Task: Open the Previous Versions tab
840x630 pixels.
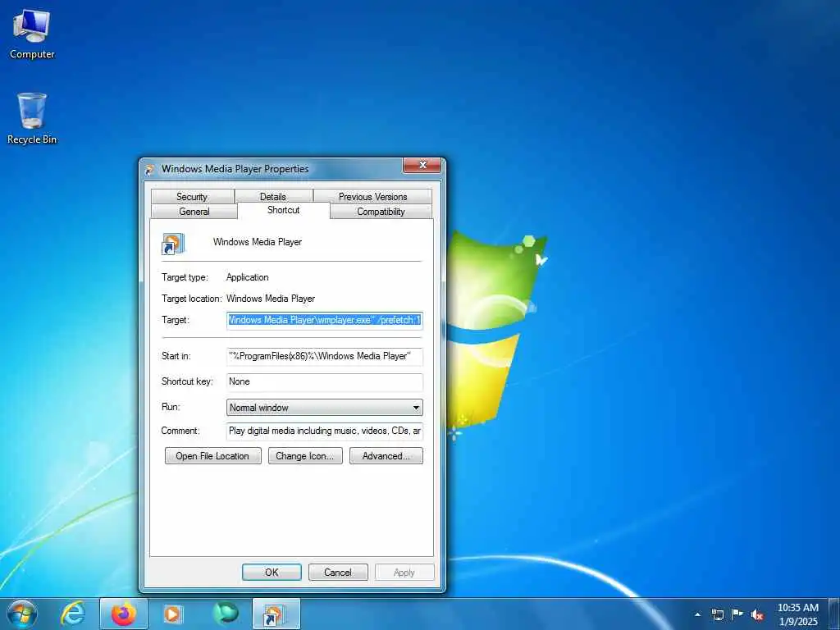Action: pos(373,197)
